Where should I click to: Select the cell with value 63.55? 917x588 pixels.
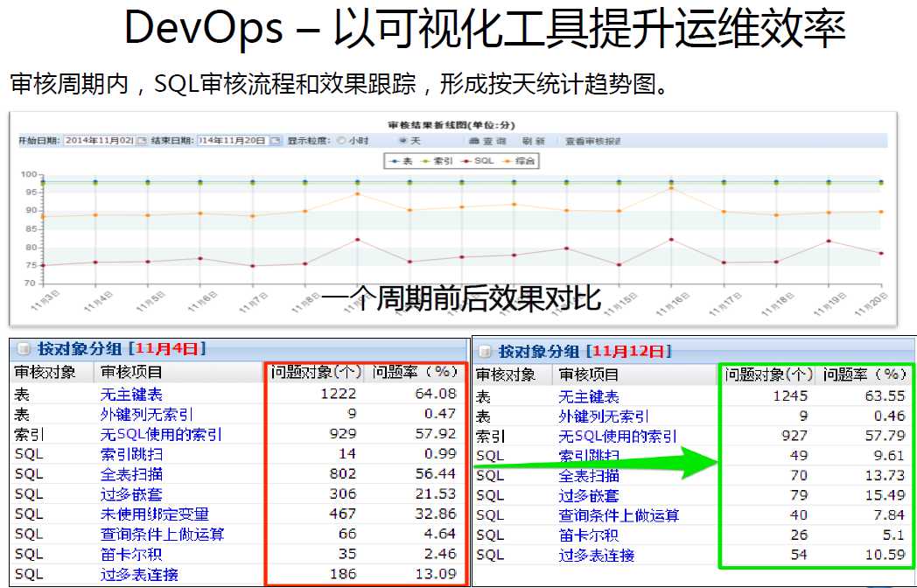point(885,396)
